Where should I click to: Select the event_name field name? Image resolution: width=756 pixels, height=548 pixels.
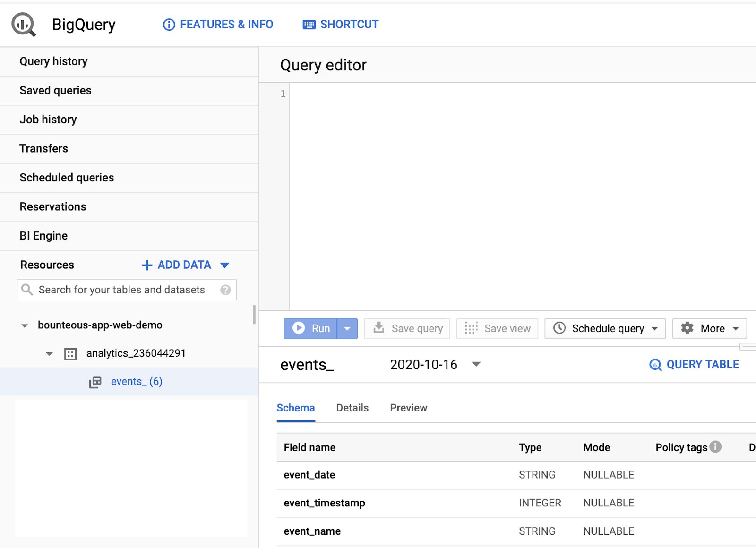[x=312, y=531]
